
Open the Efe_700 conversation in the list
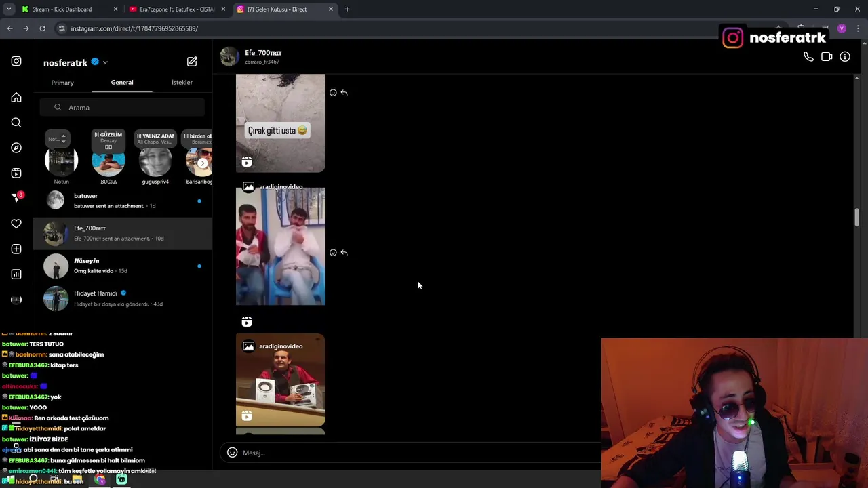point(123,233)
